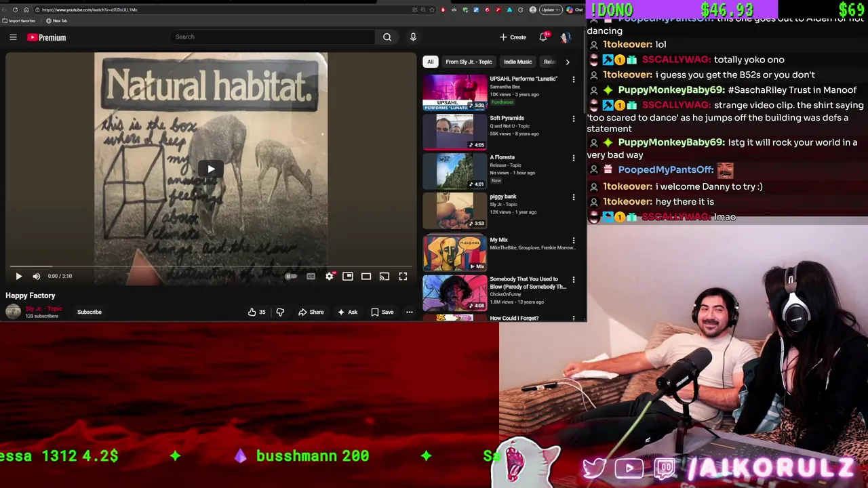Image resolution: width=868 pixels, height=488 pixels.
Task: Enter fullscreen mode
Action: tap(403, 276)
